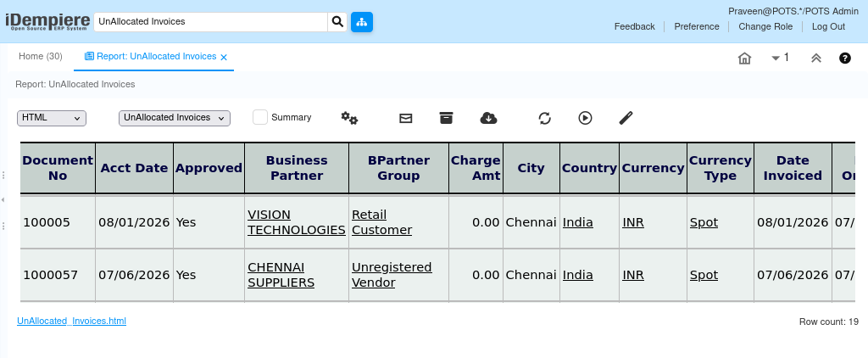Image resolution: width=868 pixels, height=358 pixels.
Task: Switch to the Home (30) tab
Action: pyautogui.click(x=41, y=57)
